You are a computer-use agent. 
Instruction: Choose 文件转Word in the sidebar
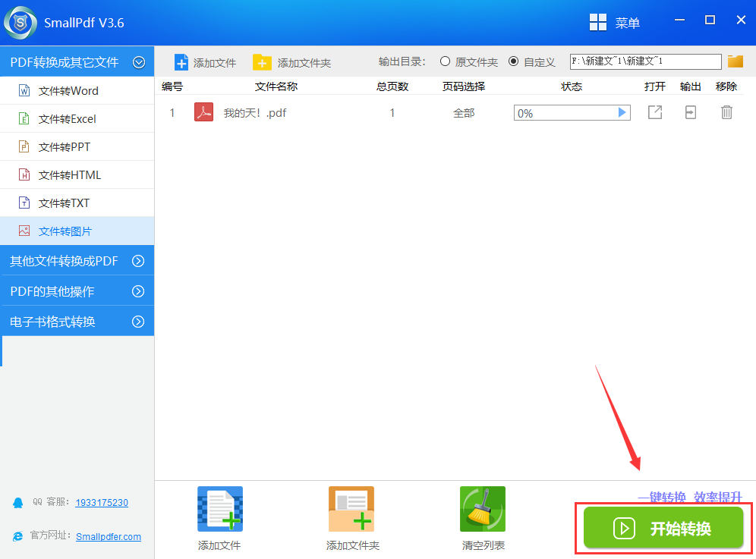pyautogui.click(x=68, y=91)
